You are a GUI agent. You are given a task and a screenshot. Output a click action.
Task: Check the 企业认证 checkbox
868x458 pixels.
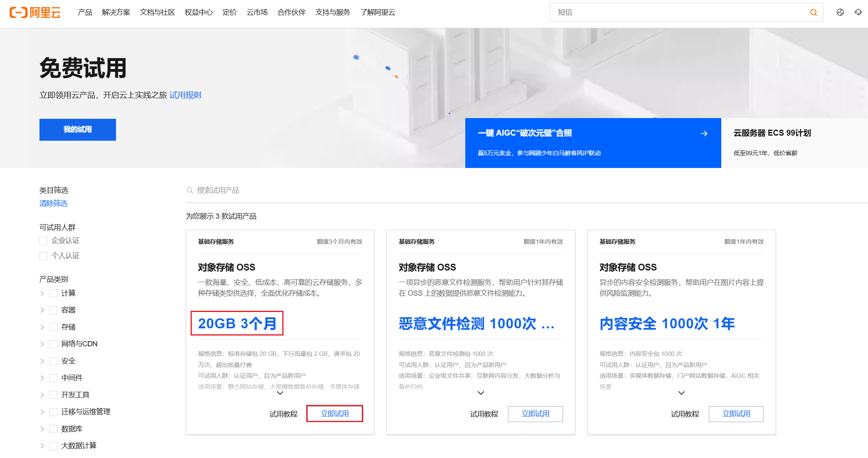(x=43, y=241)
